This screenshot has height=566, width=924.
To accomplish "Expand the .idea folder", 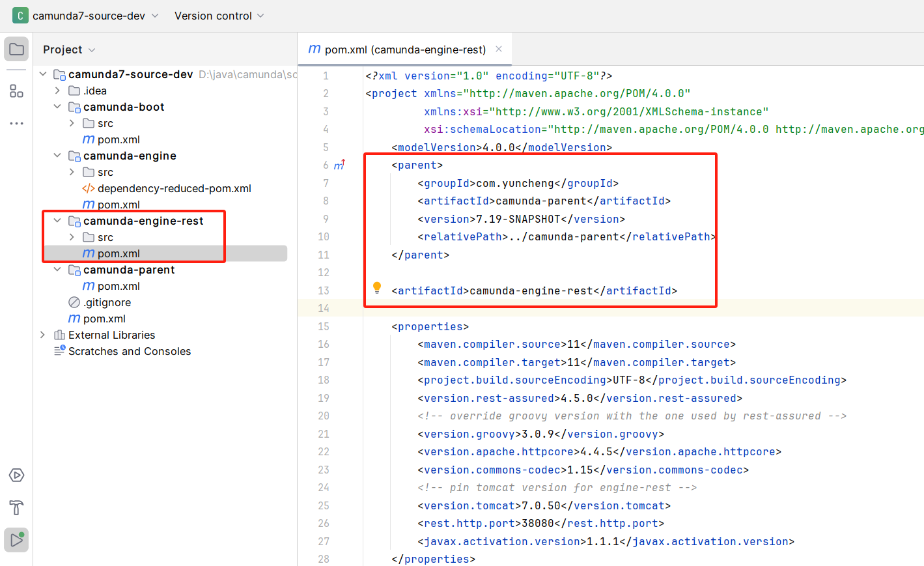I will point(57,91).
